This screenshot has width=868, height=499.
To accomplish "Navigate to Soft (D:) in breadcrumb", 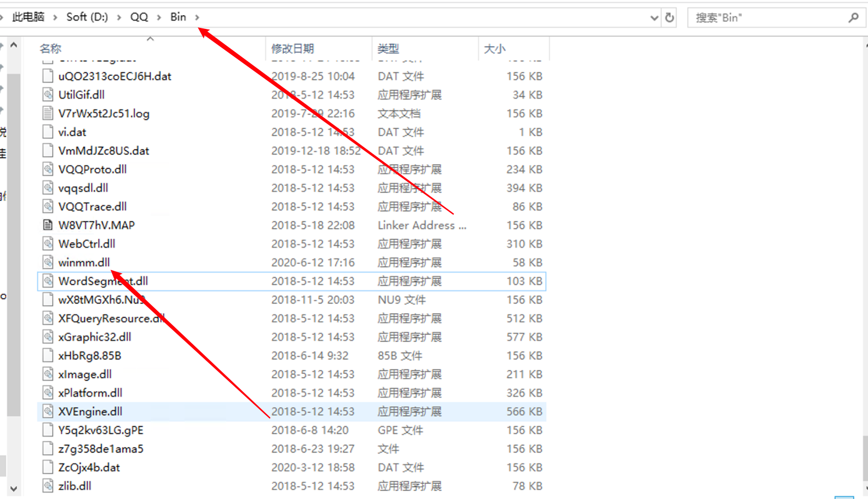I will [x=87, y=17].
